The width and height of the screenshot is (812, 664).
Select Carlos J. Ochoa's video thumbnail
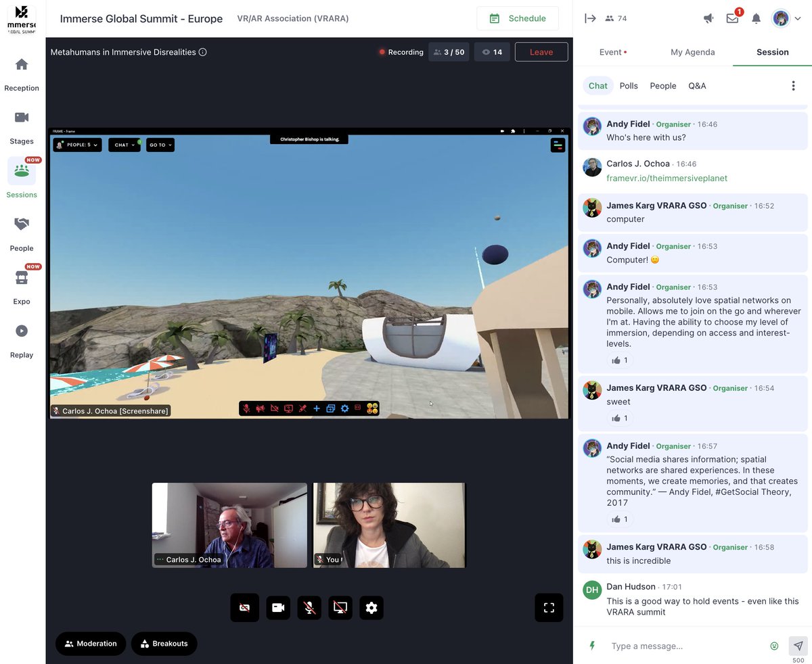point(229,525)
